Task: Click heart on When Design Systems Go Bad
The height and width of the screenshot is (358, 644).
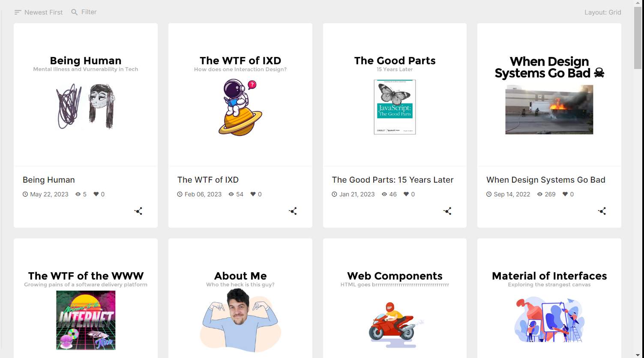Action: click(x=565, y=194)
